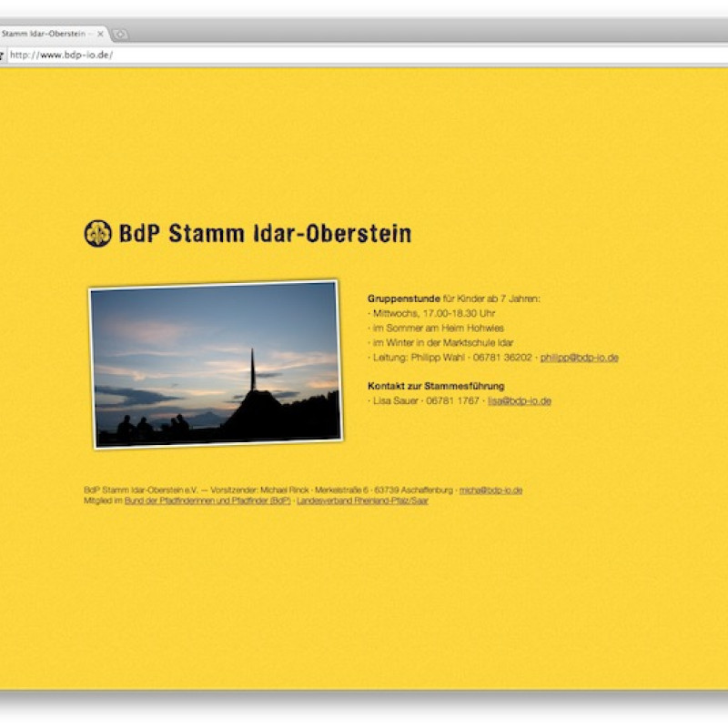Click the BdP scout emblem logo
728x728 pixels.
coord(98,233)
